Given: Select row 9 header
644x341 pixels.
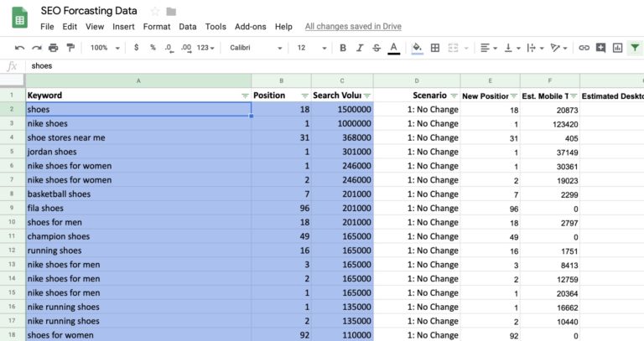Looking at the screenshot, I should click(12, 208).
